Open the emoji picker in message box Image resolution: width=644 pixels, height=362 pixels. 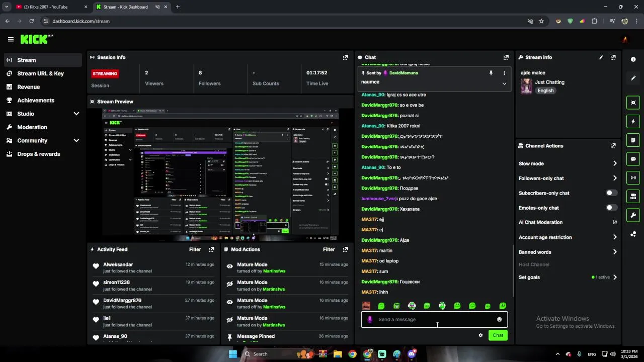(499, 319)
